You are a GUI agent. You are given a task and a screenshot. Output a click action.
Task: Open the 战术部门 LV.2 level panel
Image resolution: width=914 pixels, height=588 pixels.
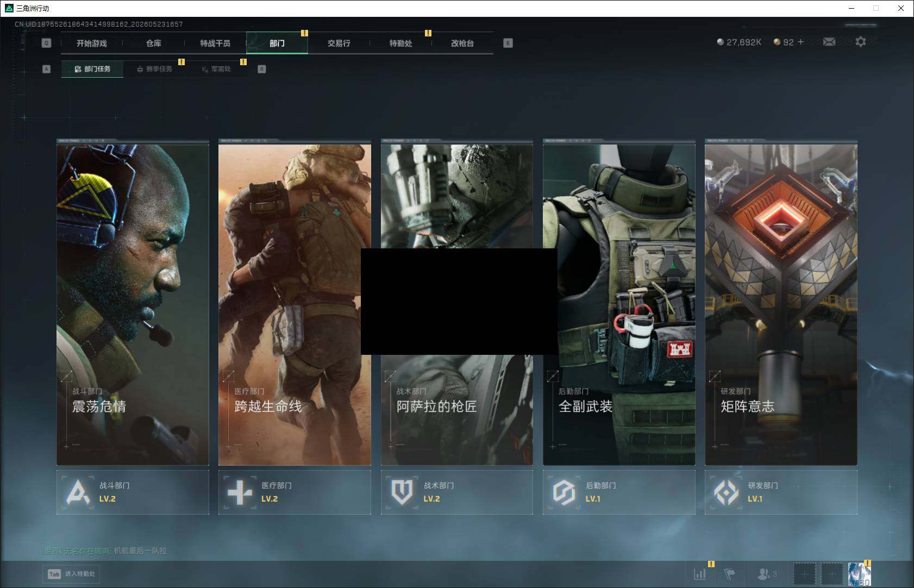click(457, 492)
